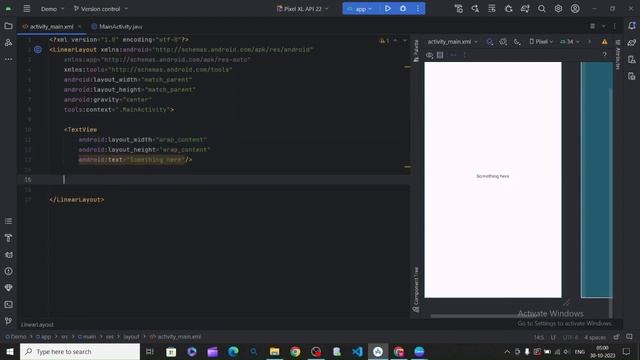Click the main folder breadcrumb in navigation bar
Viewport: 640px width, 360px height.
point(87,337)
